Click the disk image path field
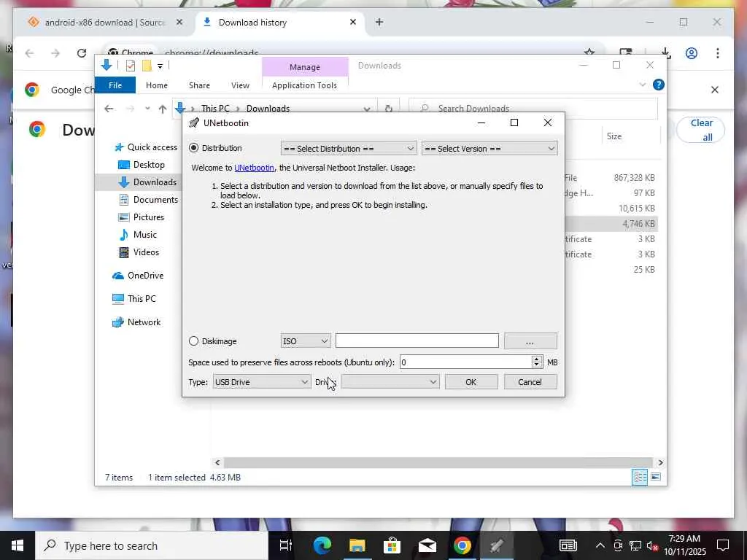Screen dimensions: 747x560 (x=417, y=341)
